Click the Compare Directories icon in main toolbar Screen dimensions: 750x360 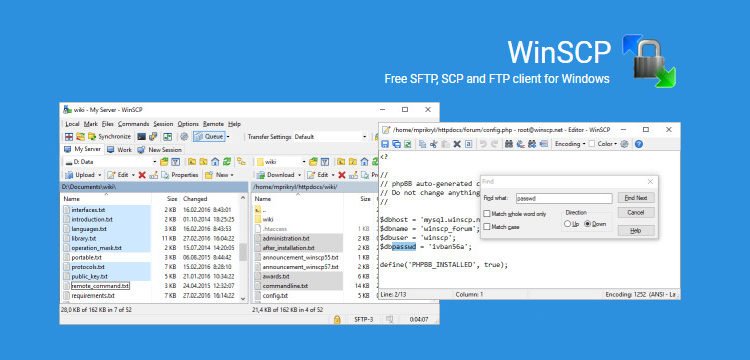69,137
